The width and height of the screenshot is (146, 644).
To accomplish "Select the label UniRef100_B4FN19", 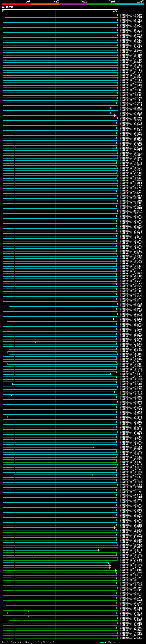I will tap(131, 45).
